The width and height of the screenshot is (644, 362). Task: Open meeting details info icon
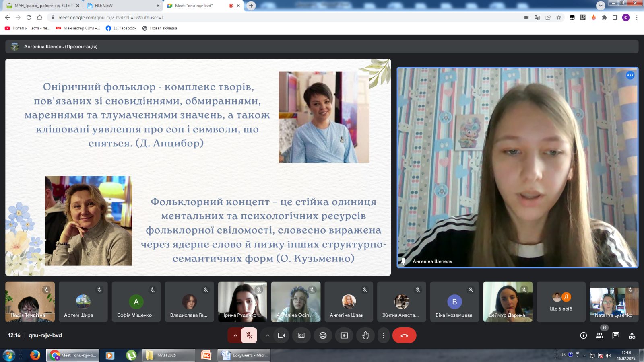584,335
